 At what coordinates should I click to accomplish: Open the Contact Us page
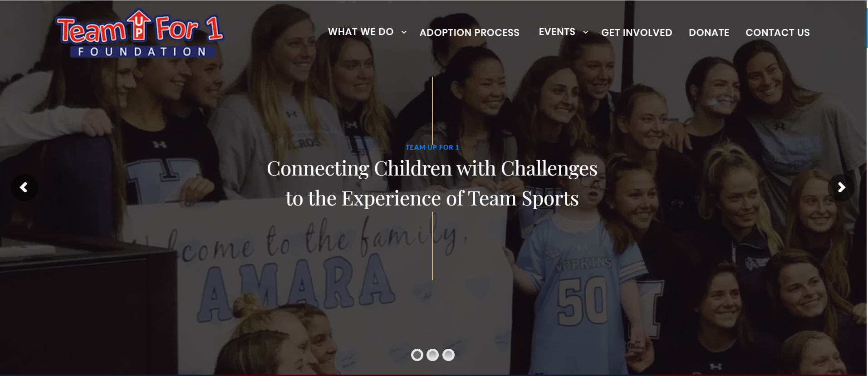(x=777, y=33)
